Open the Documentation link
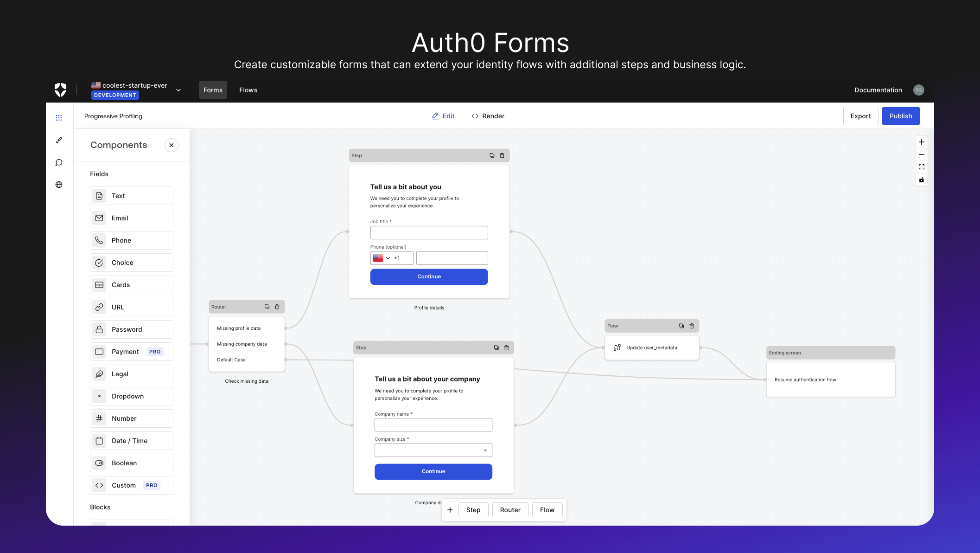 (878, 90)
